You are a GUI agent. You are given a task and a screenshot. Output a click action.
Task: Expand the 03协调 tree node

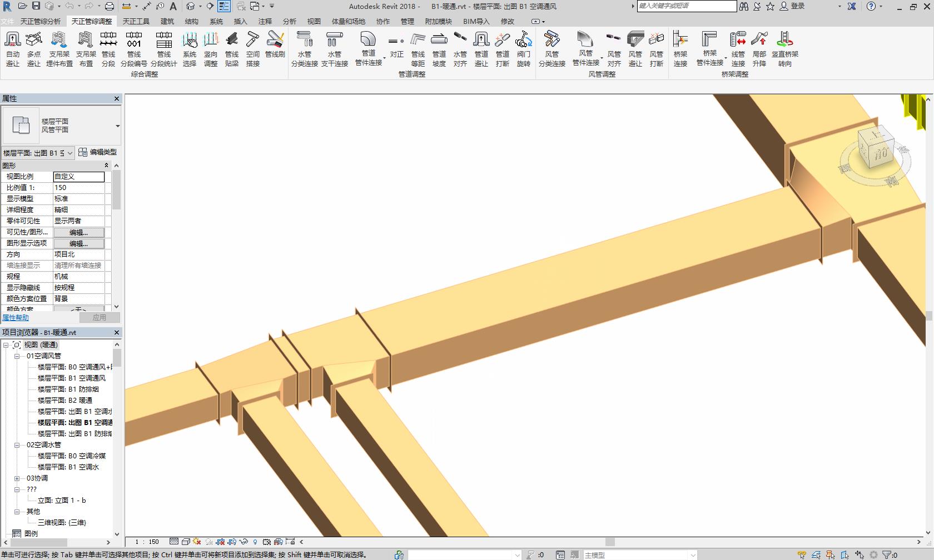click(x=17, y=478)
